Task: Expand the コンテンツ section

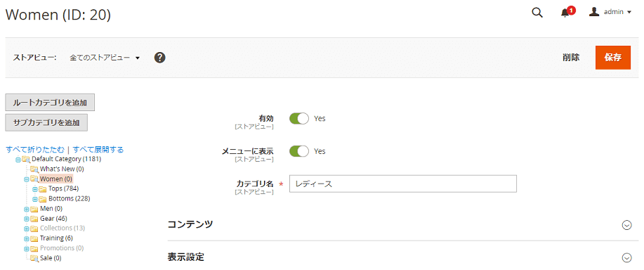Action: (x=400, y=225)
